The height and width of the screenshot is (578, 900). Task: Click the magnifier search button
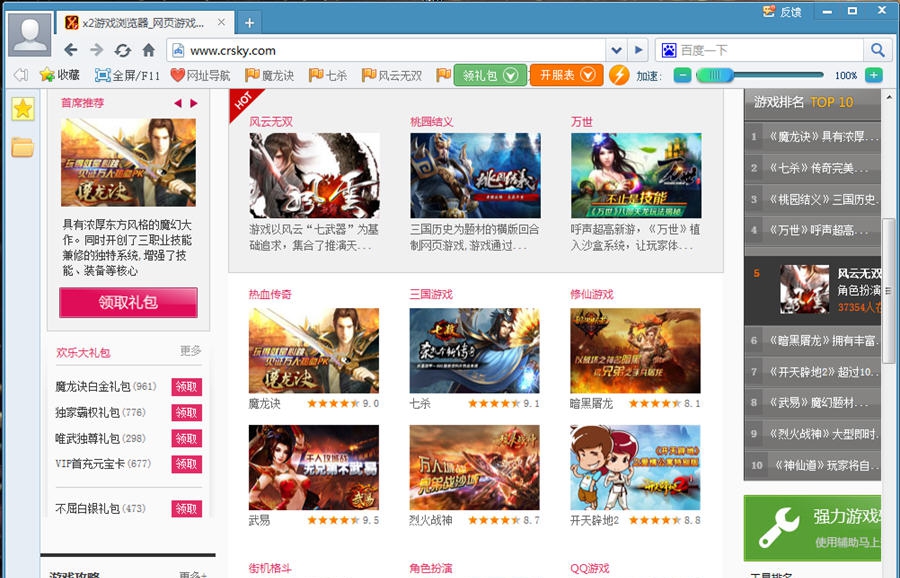coord(876,51)
